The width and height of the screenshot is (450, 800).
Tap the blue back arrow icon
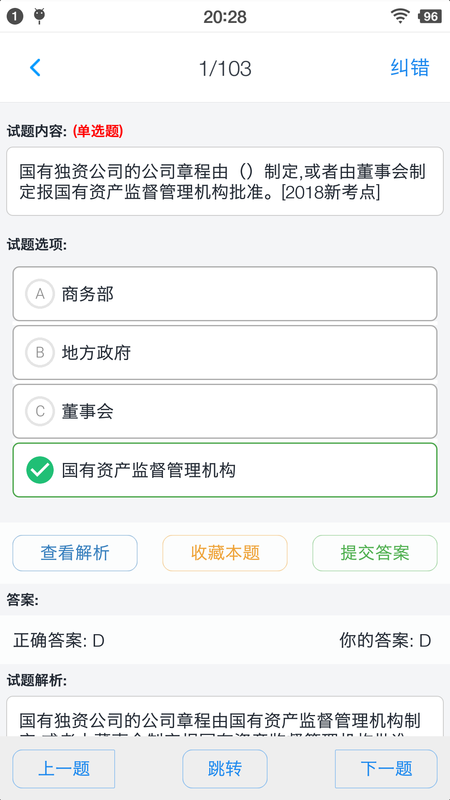click(35, 67)
